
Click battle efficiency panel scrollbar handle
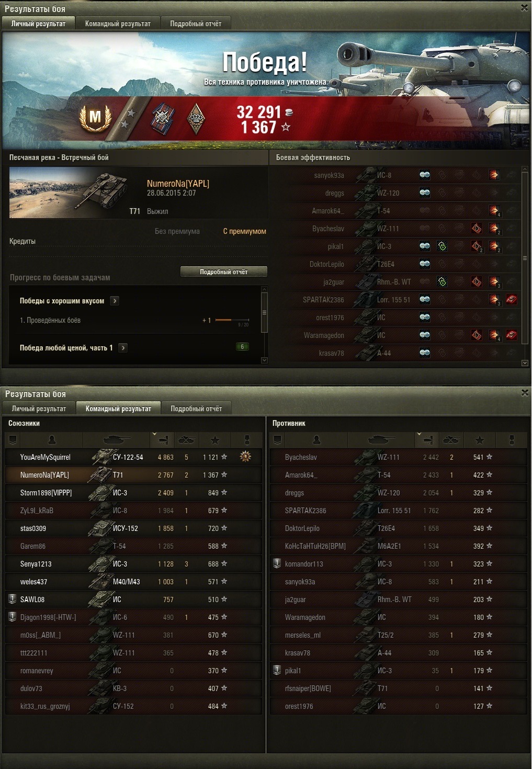[x=525, y=258]
